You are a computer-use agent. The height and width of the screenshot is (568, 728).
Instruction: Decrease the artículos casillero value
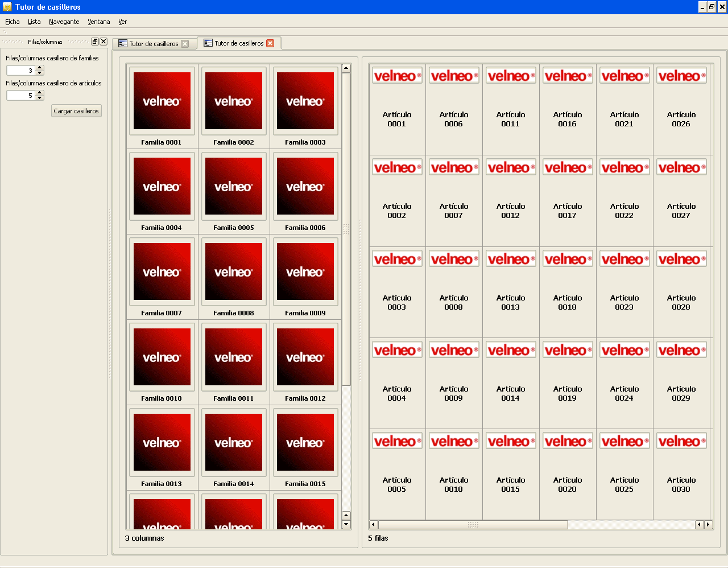pyautogui.click(x=40, y=98)
